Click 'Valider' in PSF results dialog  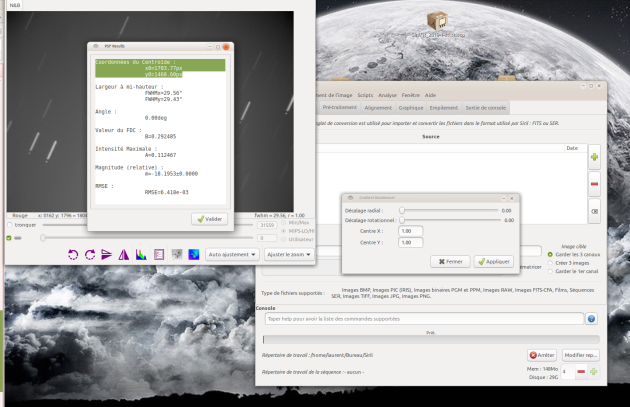tap(209, 218)
